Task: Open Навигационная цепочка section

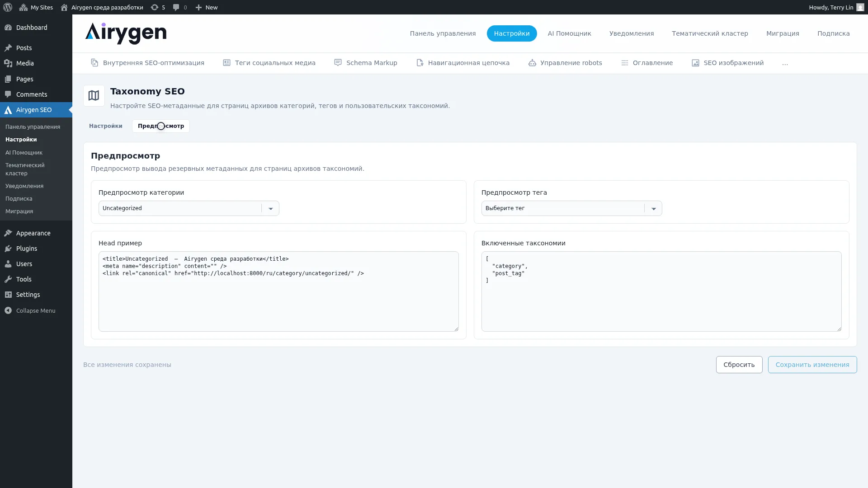Action: (462, 63)
